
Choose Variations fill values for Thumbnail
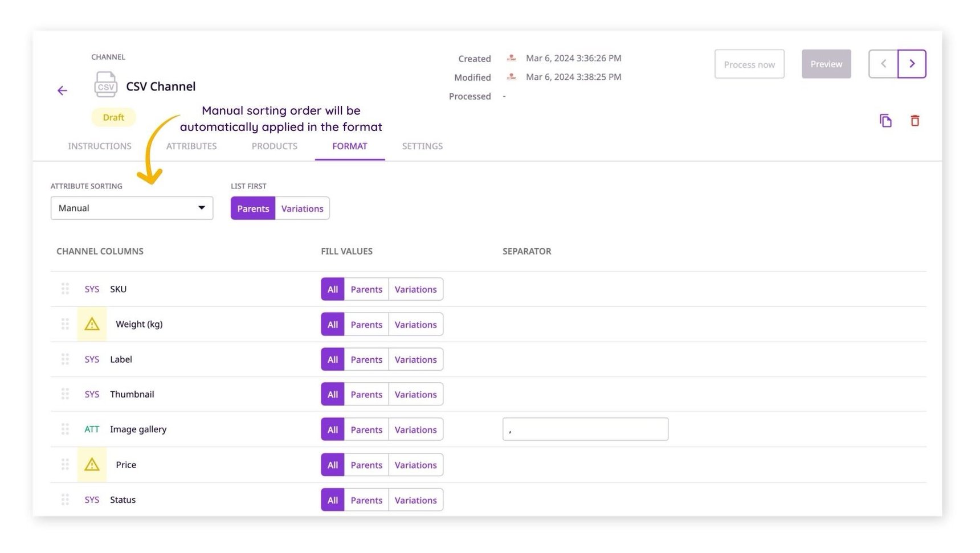point(416,394)
